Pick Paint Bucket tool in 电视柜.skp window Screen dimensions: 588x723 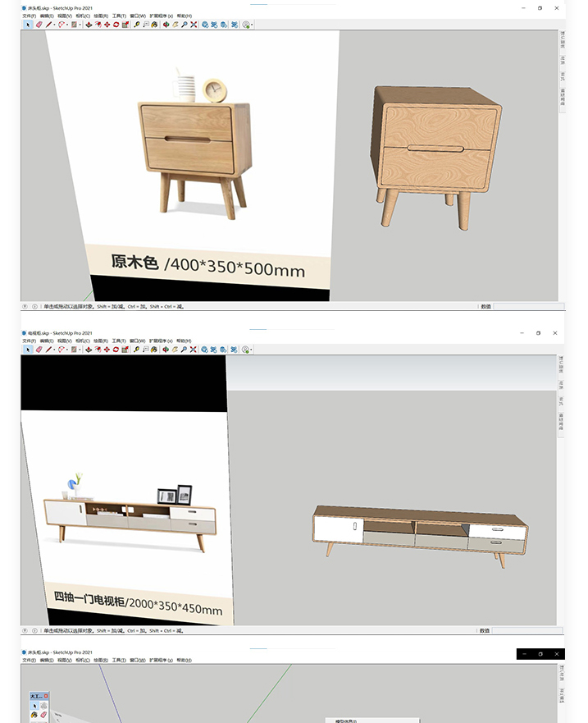[154, 350]
